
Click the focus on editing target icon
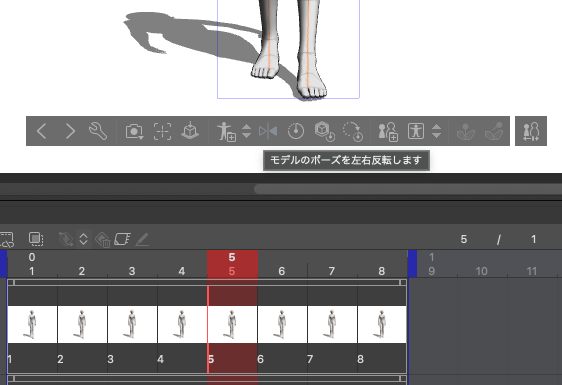162,131
